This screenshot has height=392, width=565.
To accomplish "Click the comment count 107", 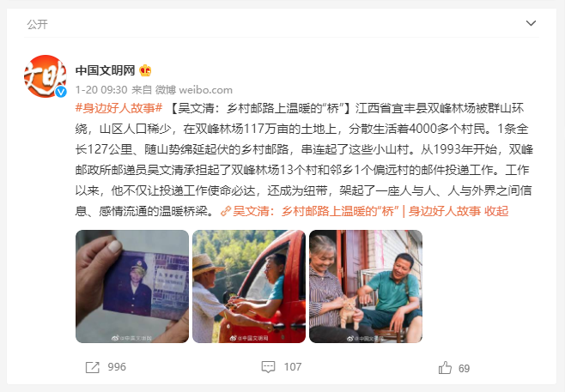I will coord(293,367).
